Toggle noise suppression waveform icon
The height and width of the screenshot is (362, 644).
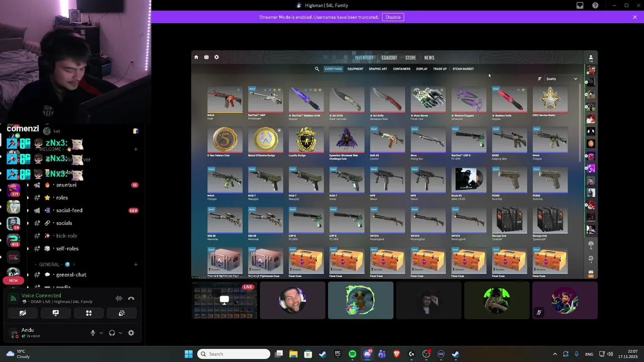tap(119, 298)
